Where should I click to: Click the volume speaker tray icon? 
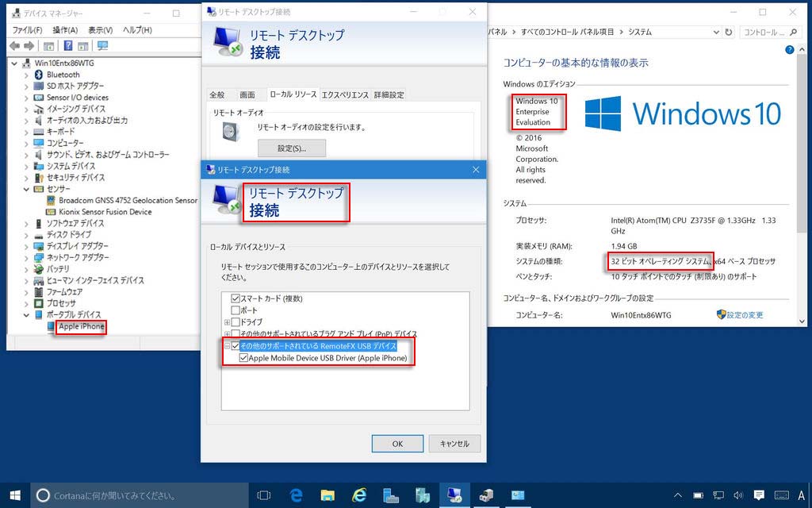(738, 495)
